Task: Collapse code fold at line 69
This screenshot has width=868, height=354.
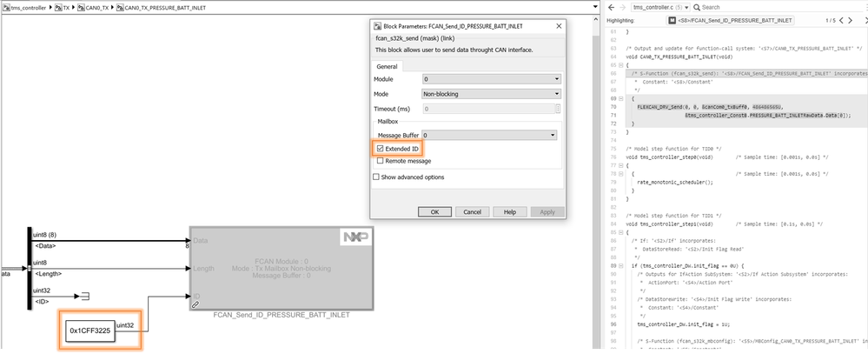Action: (x=623, y=98)
